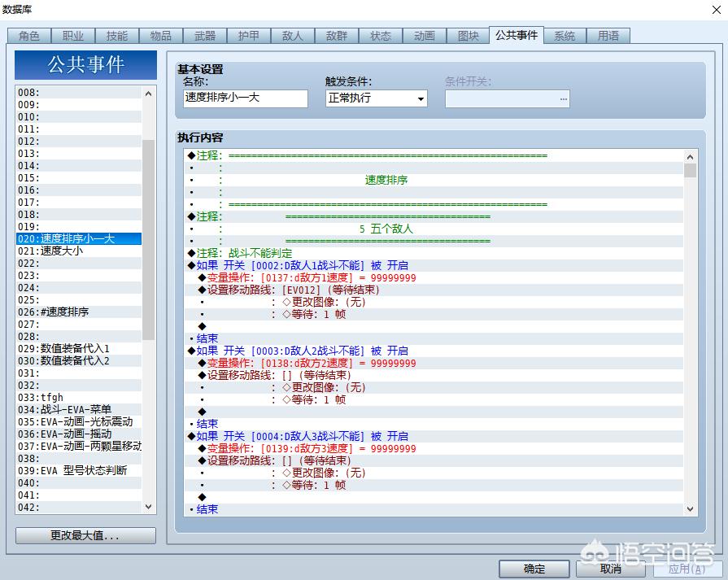Switch to the 角色 tab
728x580 pixels.
click(x=29, y=36)
